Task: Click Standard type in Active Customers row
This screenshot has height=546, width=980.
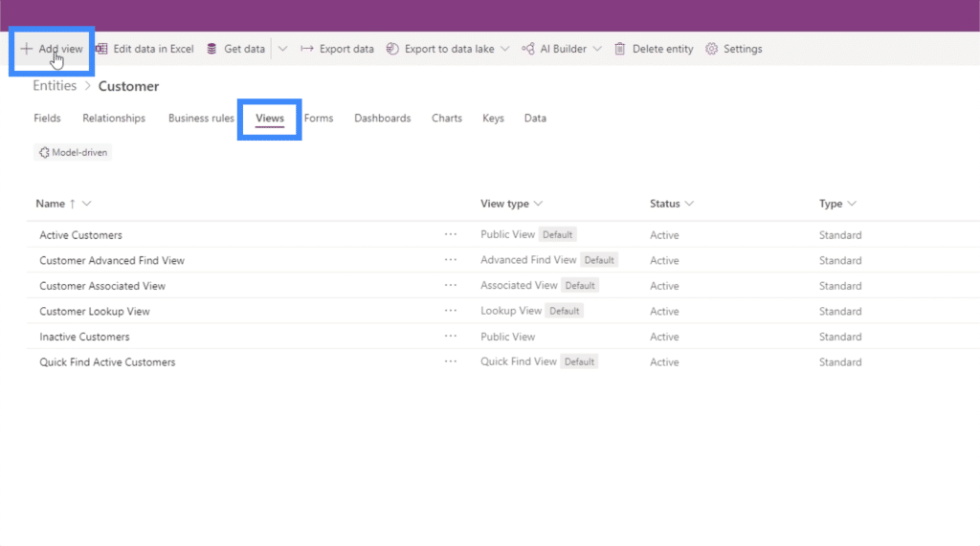Action: [840, 235]
